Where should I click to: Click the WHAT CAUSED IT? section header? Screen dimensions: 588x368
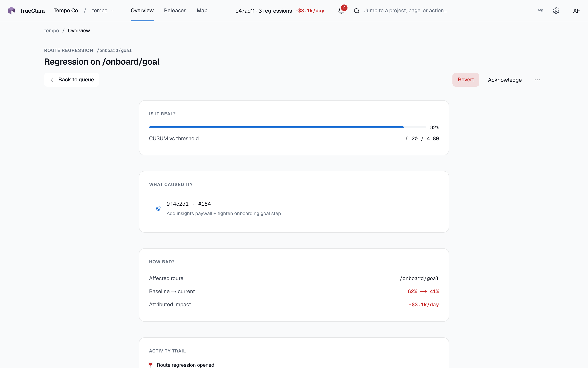click(171, 184)
